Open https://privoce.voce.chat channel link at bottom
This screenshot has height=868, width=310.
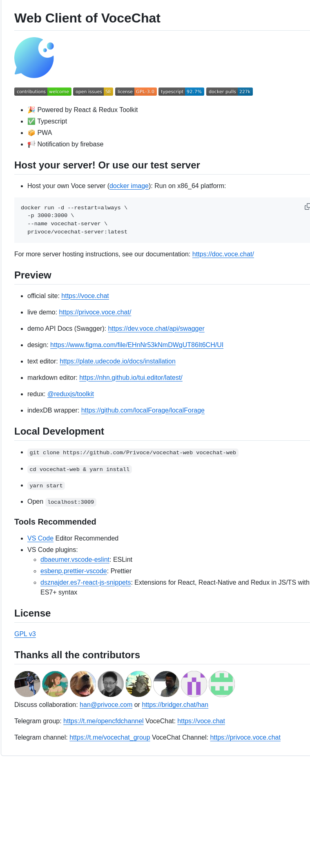(245, 737)
